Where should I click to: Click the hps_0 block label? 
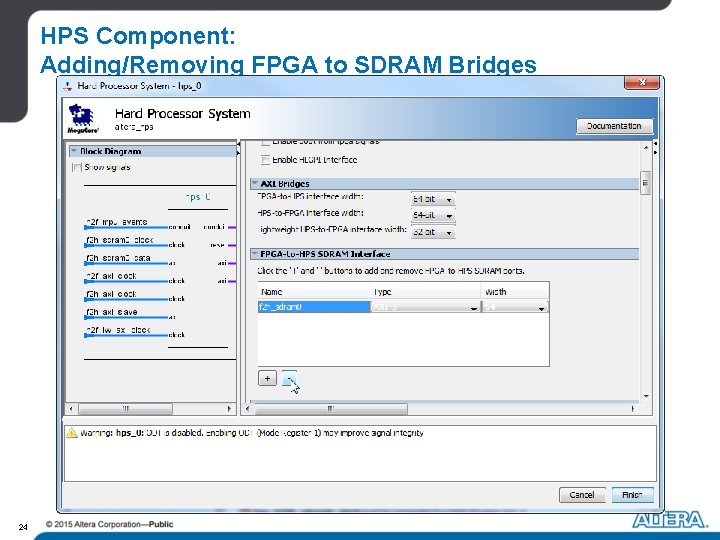coord(198,197)
